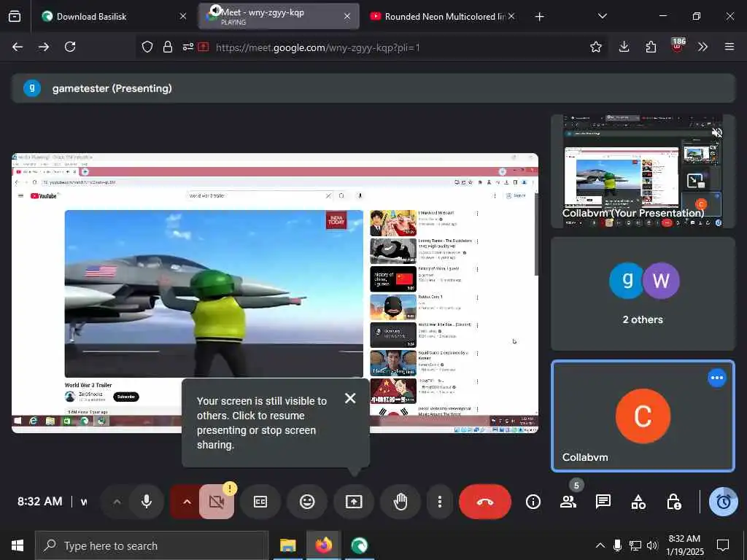The width and height of the screenshot is (747, 560).
Task: Open the emoji reactions button
Action: click(307, 502)
